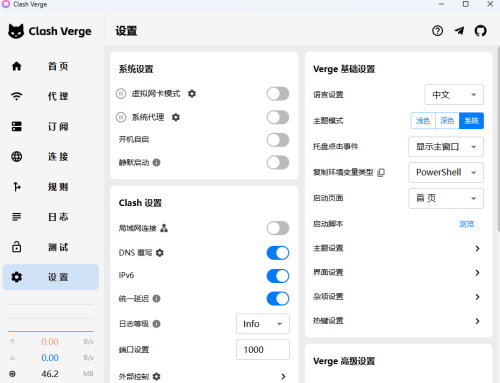Open the Telegram channel paper plane icon
500x383 pixels.
coord(459,31)
